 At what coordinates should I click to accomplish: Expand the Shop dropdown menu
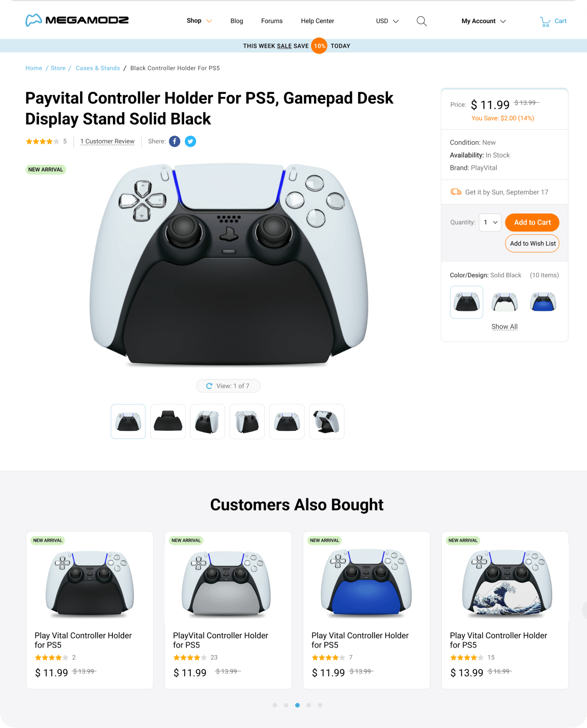point(199,21)
